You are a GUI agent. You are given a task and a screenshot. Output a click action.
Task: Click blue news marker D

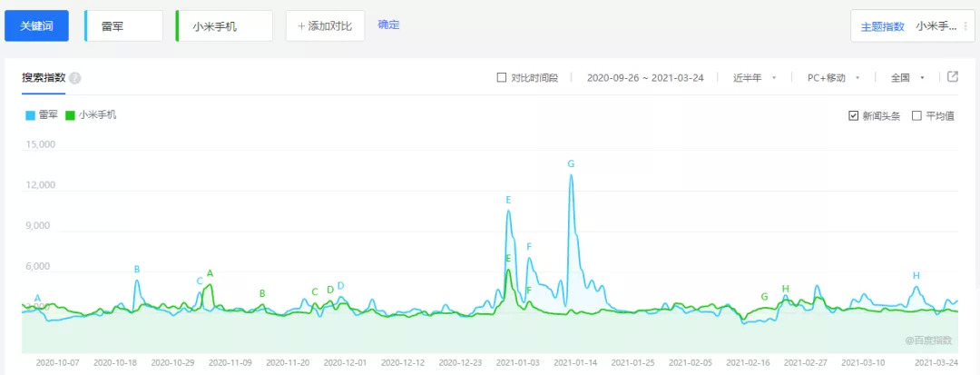(340, 286)
